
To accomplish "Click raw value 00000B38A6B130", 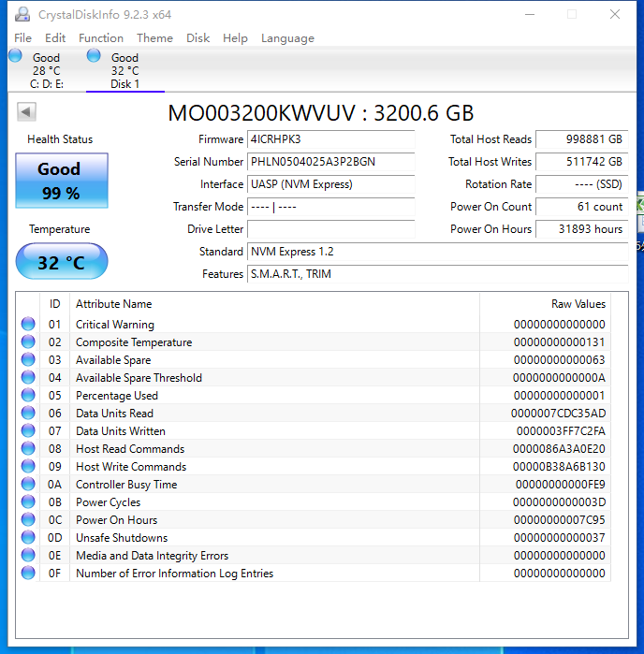I will tap(559, 467).
